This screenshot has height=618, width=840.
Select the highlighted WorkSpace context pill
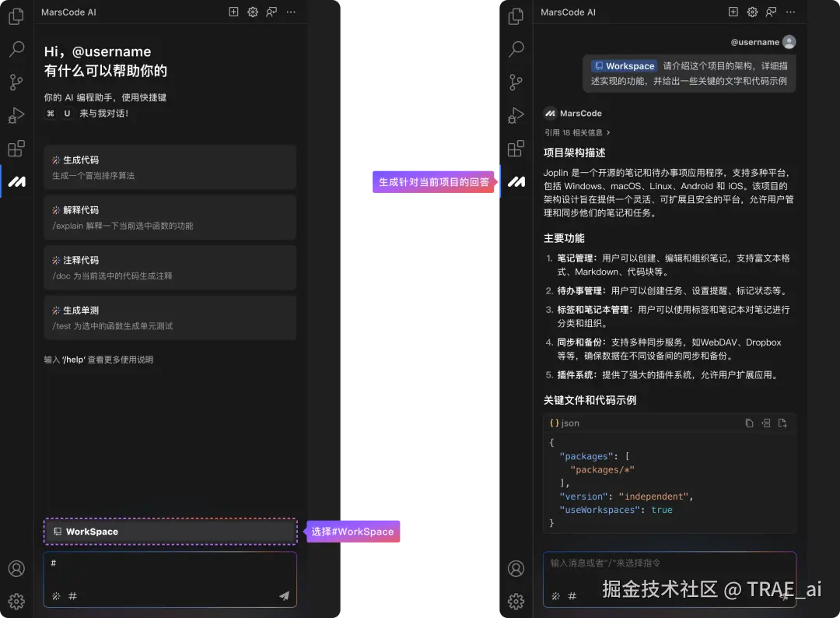(170, 531)
